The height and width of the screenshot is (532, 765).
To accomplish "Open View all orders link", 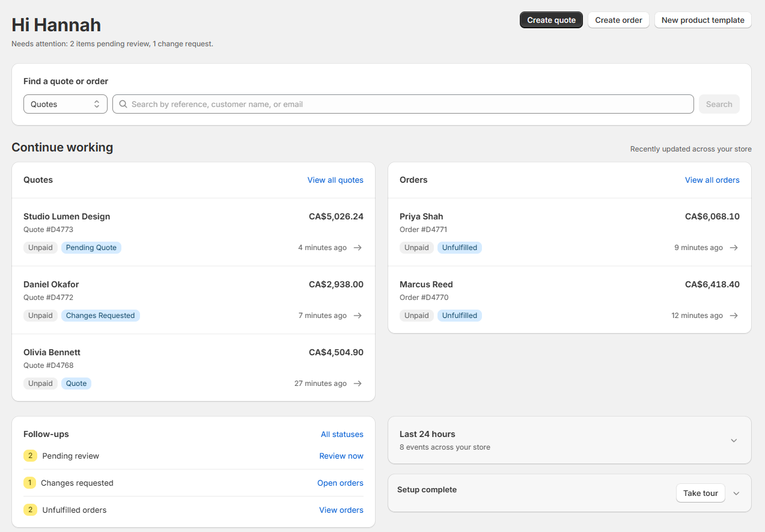I will 712,180.
